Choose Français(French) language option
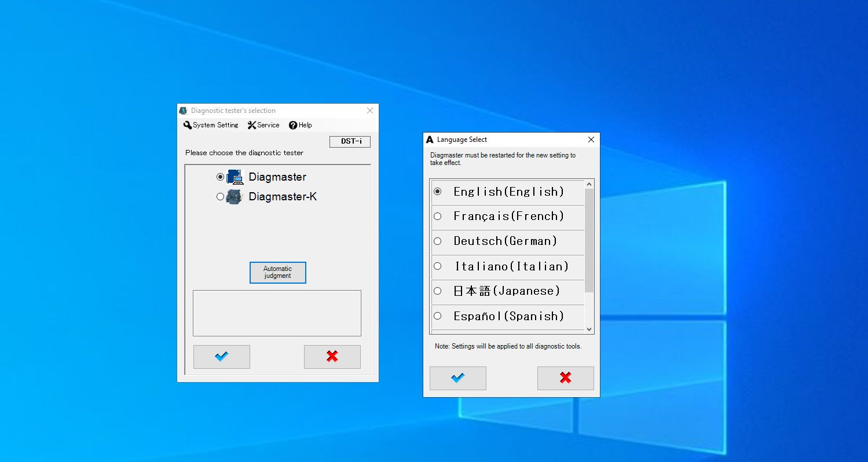Viewport: 868px width, 462px height. [508, 217]
